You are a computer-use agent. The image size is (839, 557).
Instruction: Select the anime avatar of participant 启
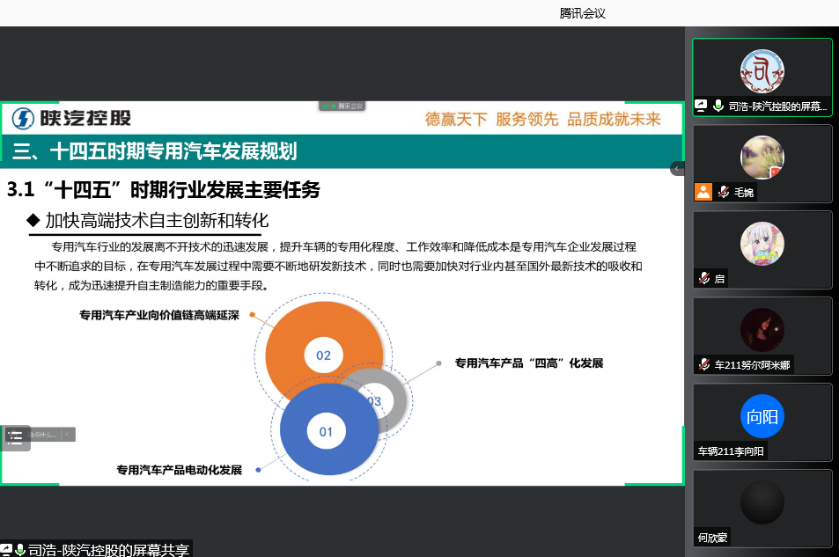pos(762,243)
